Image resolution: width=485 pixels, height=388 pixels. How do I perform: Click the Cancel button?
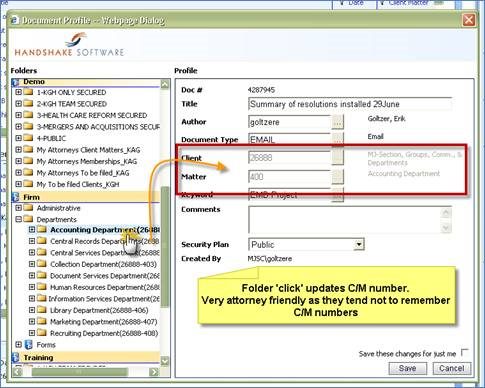click(451, 368)
